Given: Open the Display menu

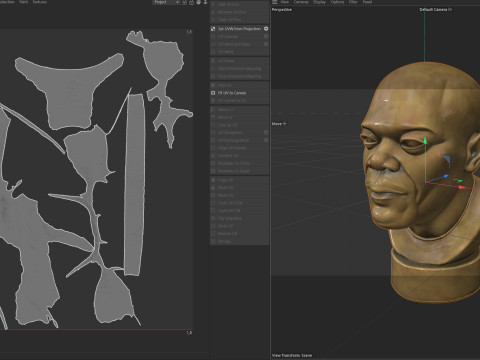Looking at the screenshot, I should [x=319, y=2].
